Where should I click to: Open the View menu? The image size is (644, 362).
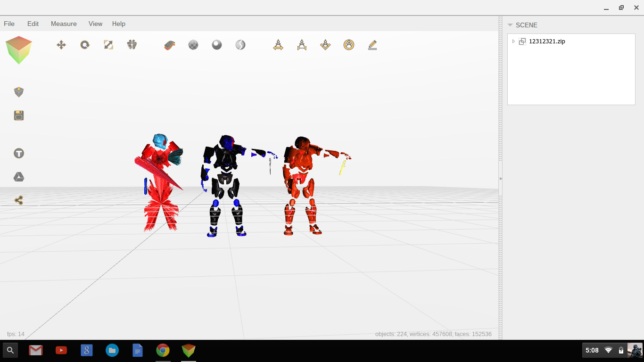(95, 24)
